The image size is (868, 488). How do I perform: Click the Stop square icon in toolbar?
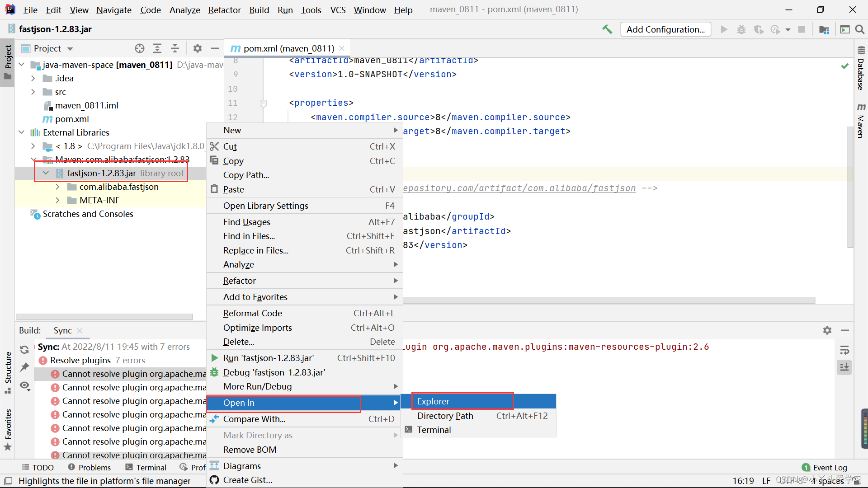[x=802, y=29]
